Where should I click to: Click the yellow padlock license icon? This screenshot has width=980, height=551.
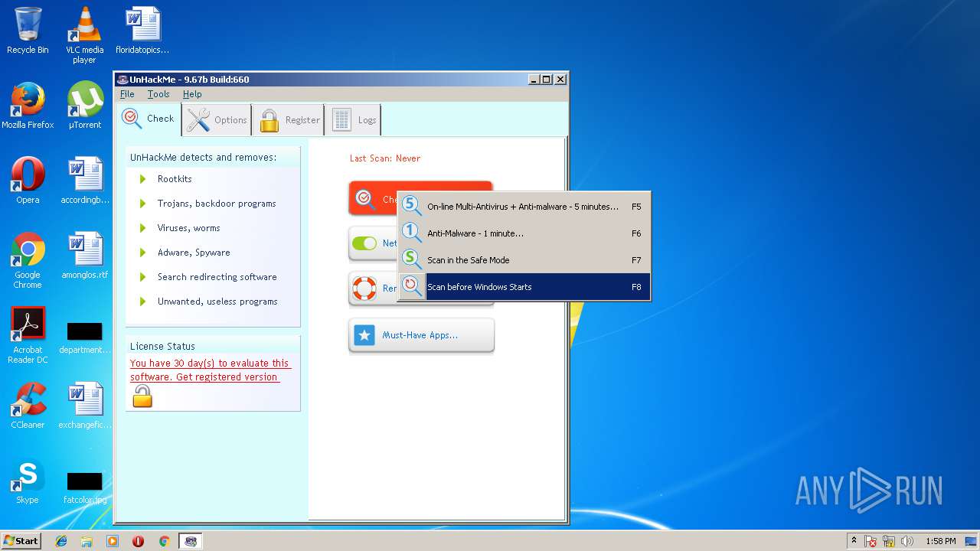tap(142, 396)
